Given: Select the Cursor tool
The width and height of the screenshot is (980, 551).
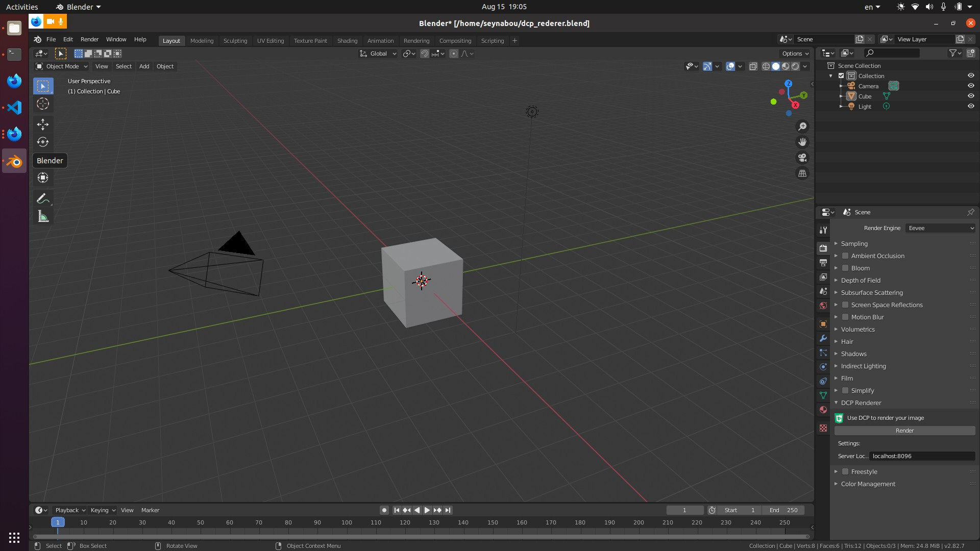Looking at the screenshot, I should [x=43, y=104].
